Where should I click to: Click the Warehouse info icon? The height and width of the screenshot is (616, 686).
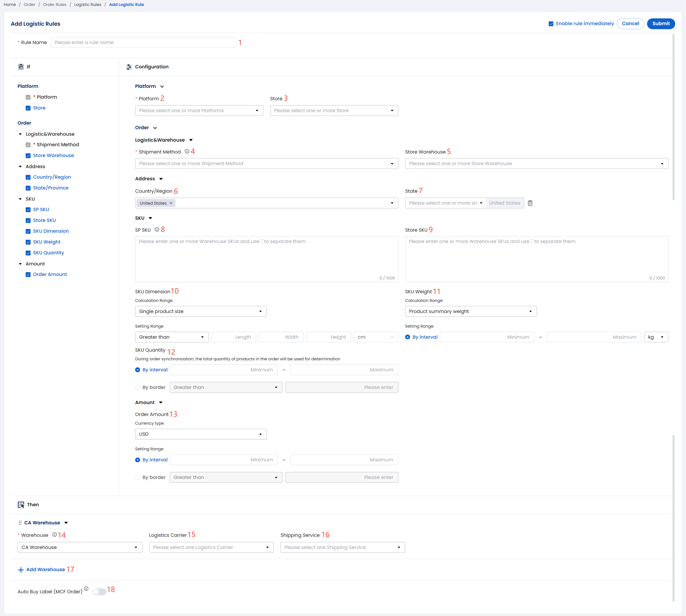[54, 535]
